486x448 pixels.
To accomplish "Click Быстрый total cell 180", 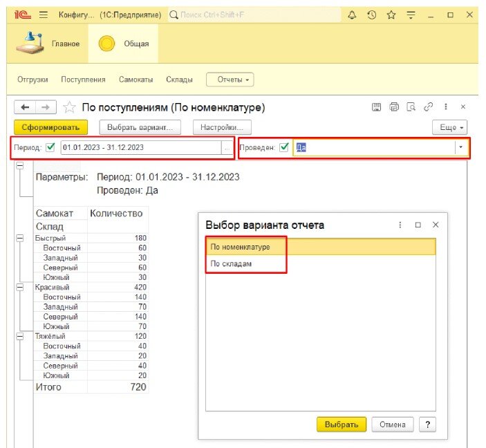I will (118, 238).
